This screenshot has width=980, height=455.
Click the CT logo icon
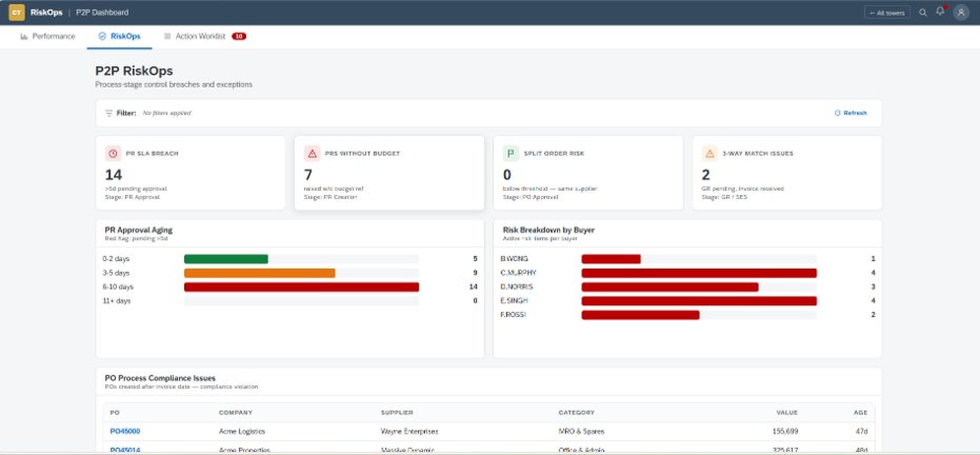click(x=17, y=12)
